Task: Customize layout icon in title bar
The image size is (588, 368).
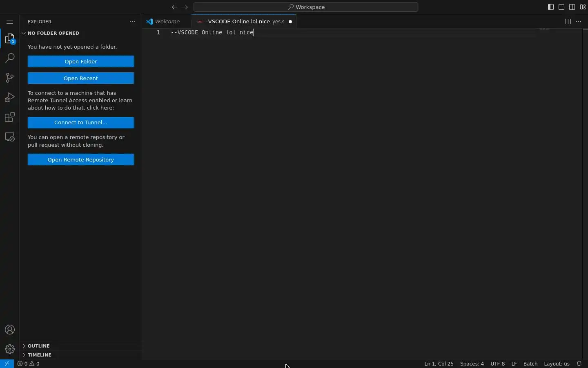Action: [x=584, y=7]
